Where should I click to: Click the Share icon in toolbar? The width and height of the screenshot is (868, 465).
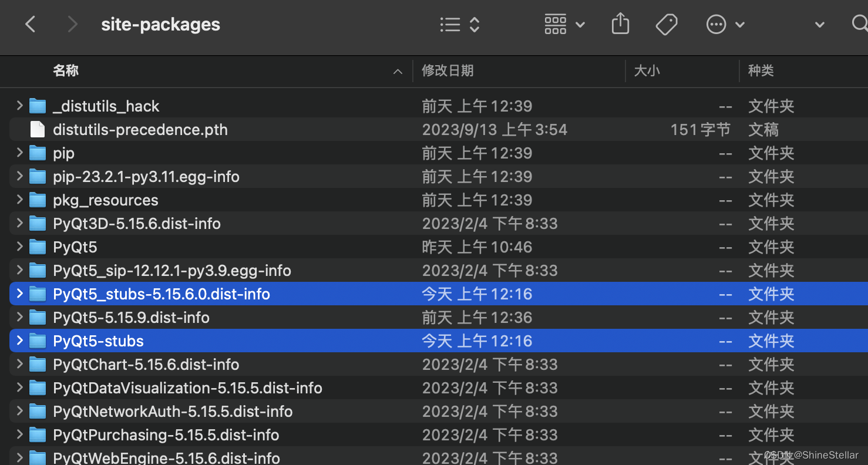(x=620, y=24)
